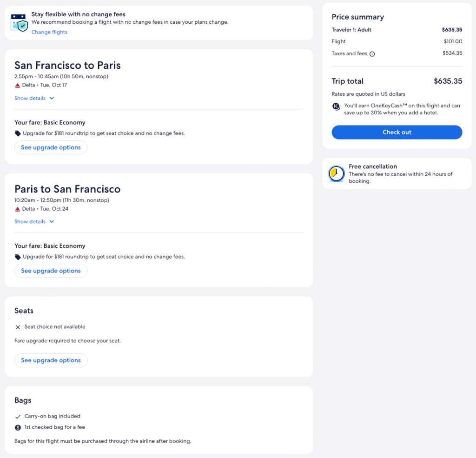Click the price tag icon in return fare

pos(18,257)
